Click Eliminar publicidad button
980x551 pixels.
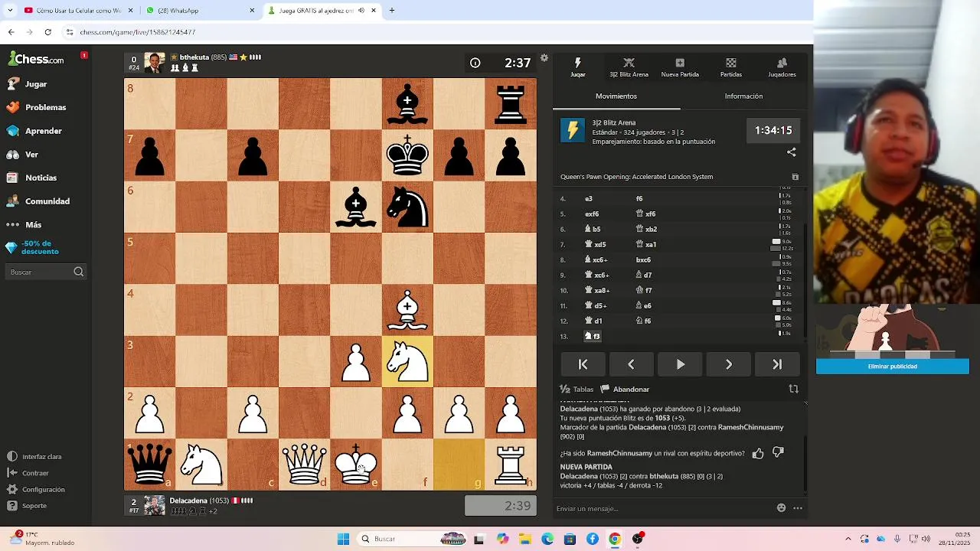click(x=892, y=367)
